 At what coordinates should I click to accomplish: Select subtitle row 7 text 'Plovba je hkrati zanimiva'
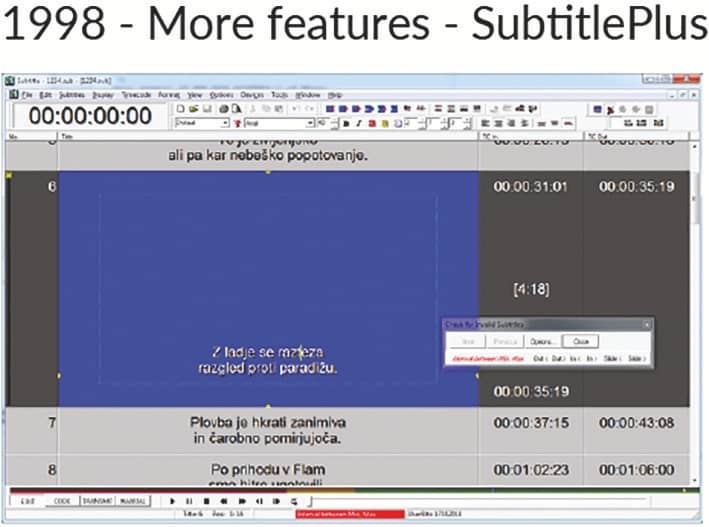point(268,423)
